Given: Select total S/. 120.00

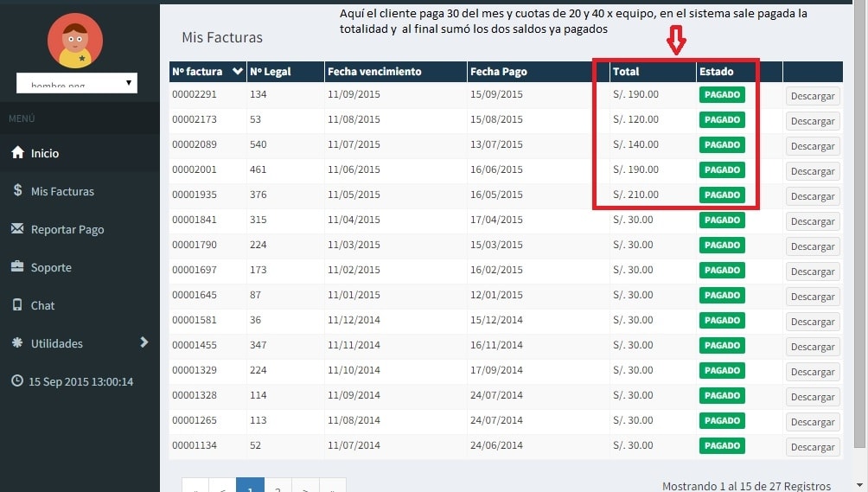Looking at the screenshot, I should pyautogui.click(x=635, y=119).
